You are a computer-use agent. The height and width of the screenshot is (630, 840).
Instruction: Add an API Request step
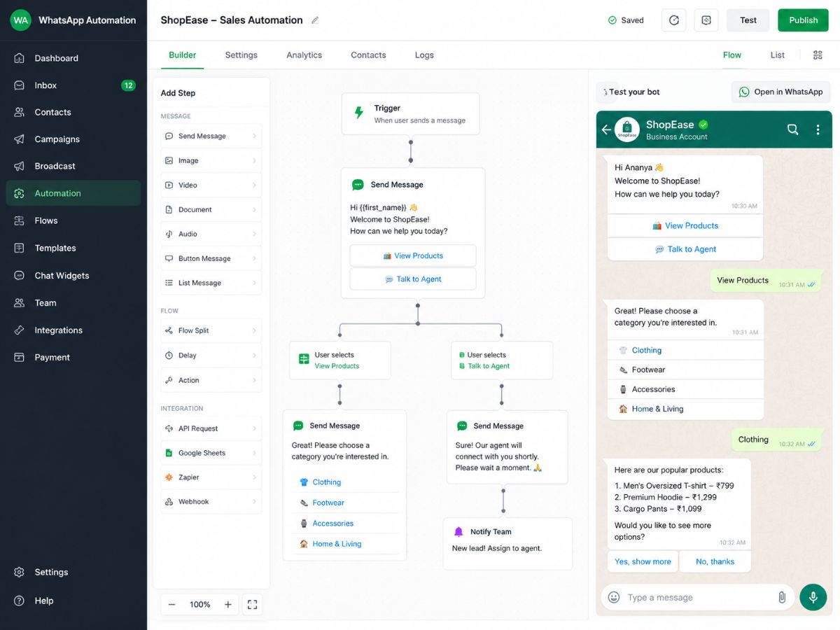211,428
